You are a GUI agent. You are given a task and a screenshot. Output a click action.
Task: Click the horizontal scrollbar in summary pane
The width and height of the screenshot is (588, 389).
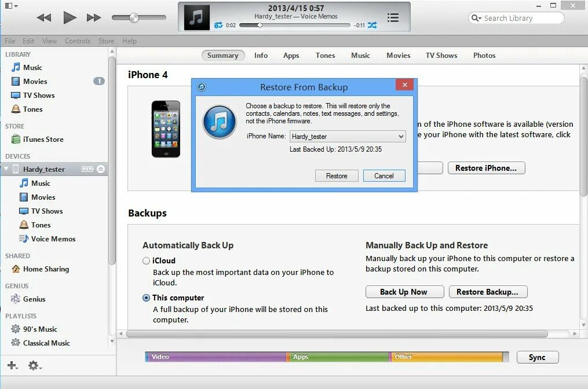tap(337, 333)
